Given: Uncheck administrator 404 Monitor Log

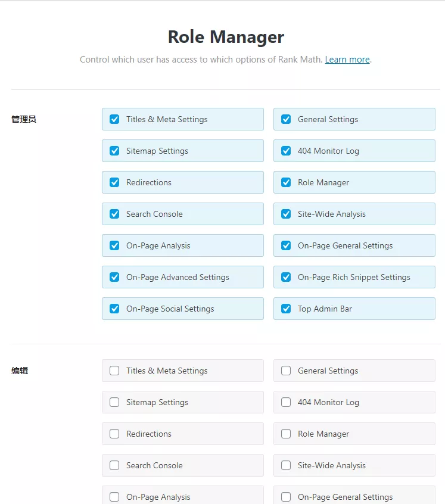Looking at the screenshot, I should [x=286, y=151].
